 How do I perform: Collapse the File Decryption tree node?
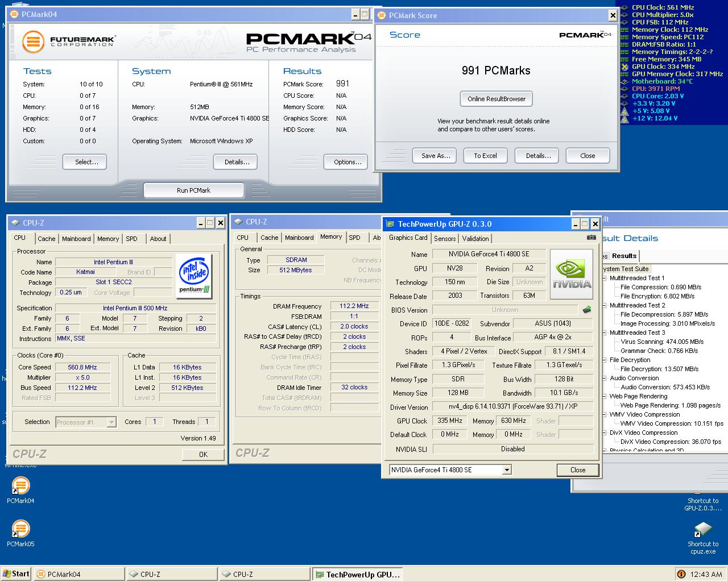(x=605, y=360)
